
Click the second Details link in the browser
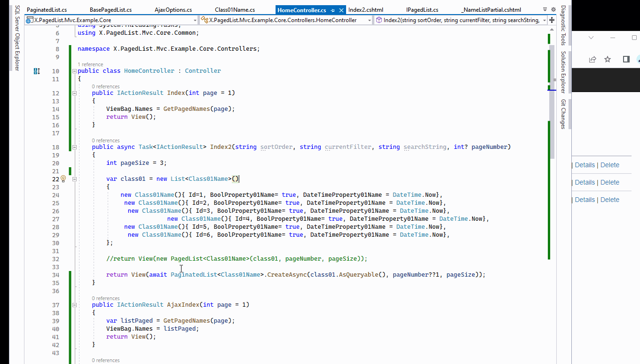[x=585, y=182]
